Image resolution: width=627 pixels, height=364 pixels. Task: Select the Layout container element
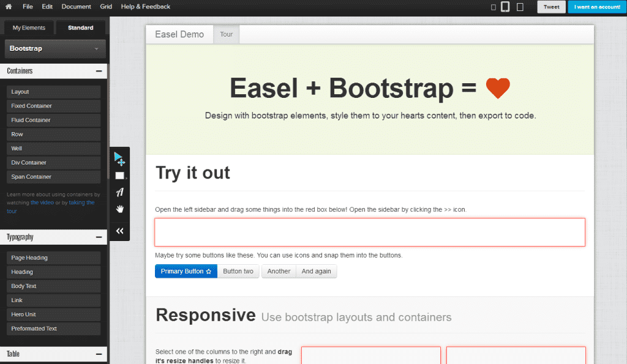pos(53,92)
